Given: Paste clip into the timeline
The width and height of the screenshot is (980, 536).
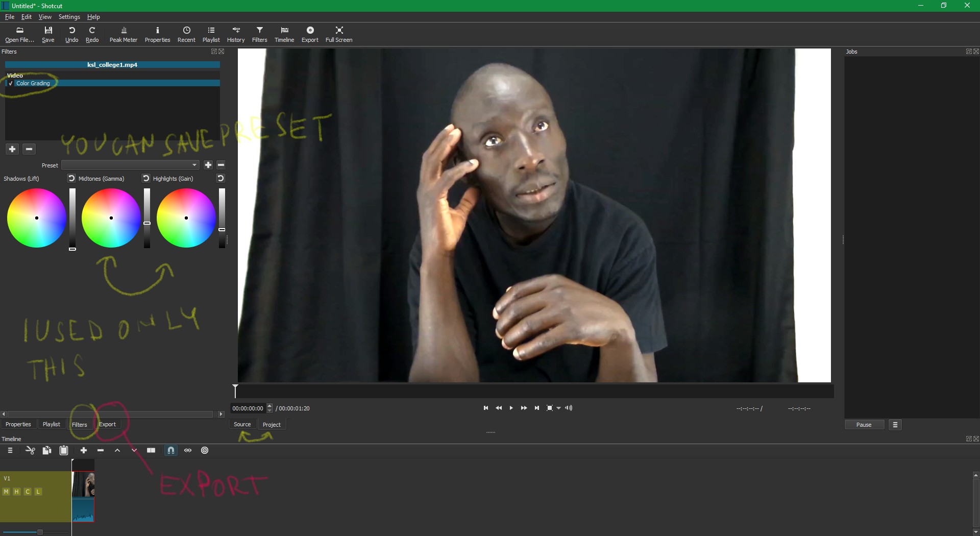Looking at the screenshot, I should tap(64, 450).
